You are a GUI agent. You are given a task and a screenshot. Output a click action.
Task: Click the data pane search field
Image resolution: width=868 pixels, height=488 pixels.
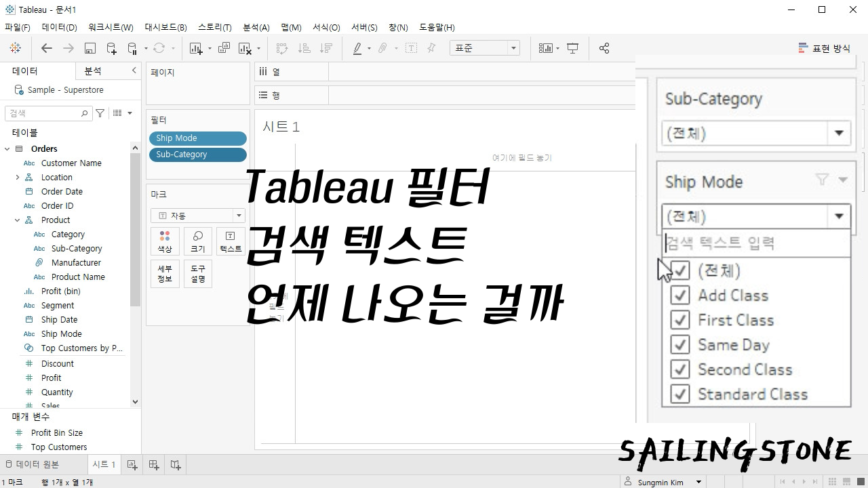coord(47,113)
